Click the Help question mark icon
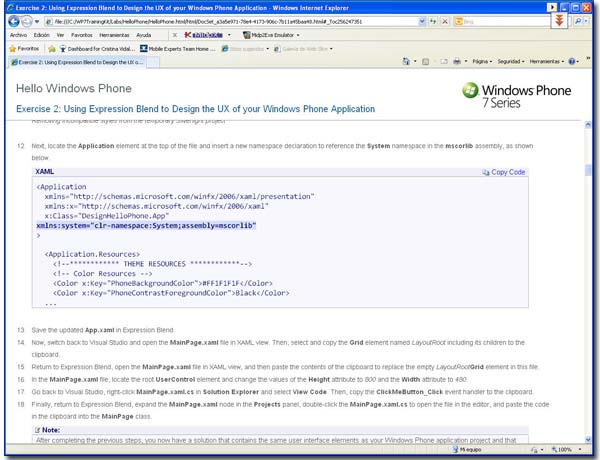 click(572, 61)
